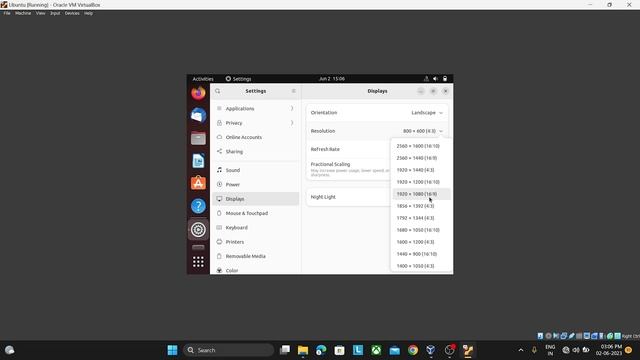Collapse the Resolution 800 × 600 dropdown
The image size is (640, 360).
[422, 131]
